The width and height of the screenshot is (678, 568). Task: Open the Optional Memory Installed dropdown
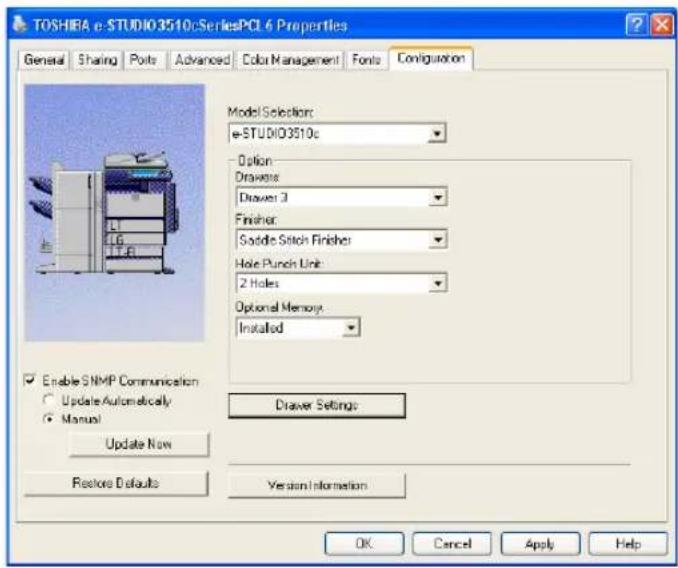(298, 328)
